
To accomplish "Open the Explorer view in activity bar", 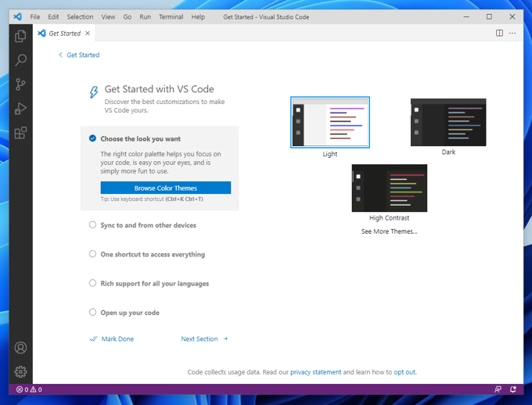I will 20,36.
